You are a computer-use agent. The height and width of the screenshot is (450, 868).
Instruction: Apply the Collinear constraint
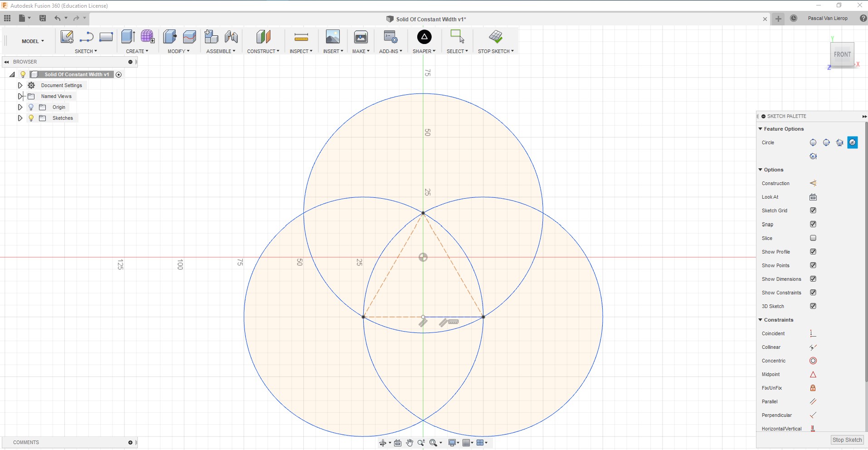813,347
